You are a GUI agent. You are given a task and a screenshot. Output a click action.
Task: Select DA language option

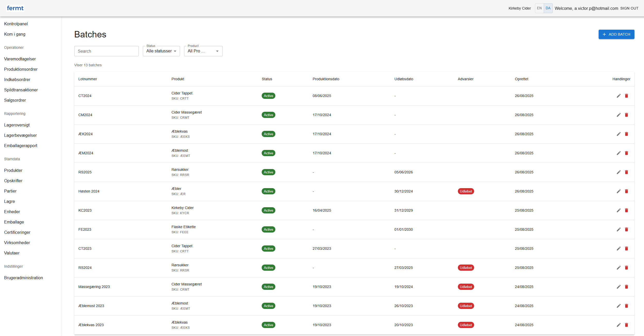pos(548,8)
